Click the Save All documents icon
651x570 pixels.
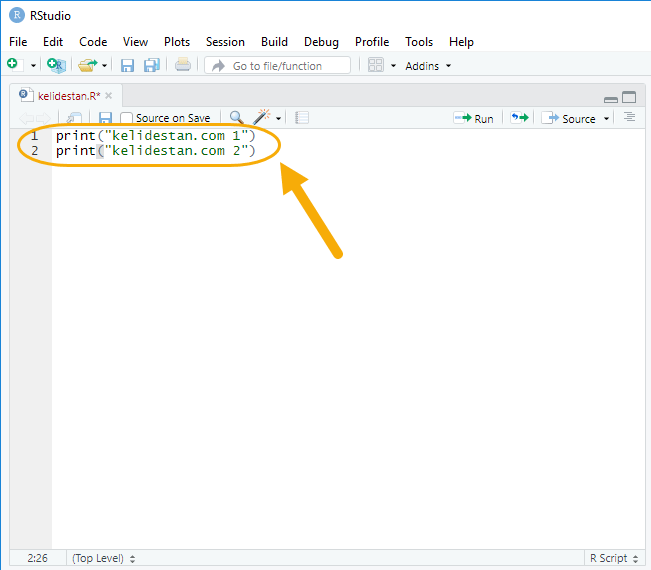tap(152, 65)
